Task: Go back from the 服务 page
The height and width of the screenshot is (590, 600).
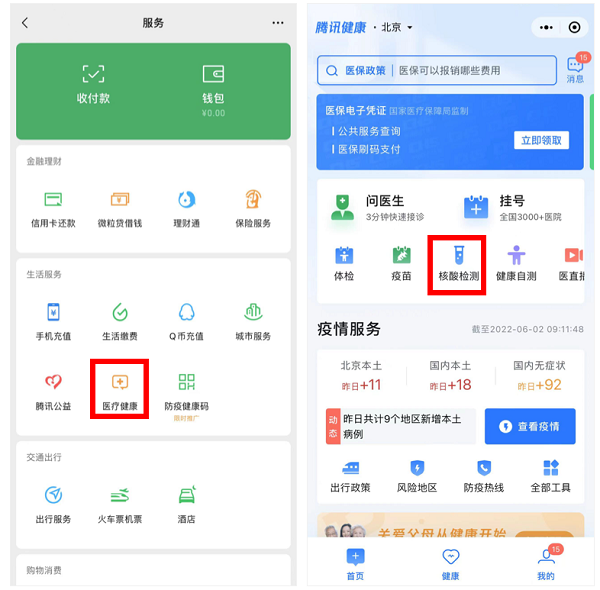Action: click(25, 23)
